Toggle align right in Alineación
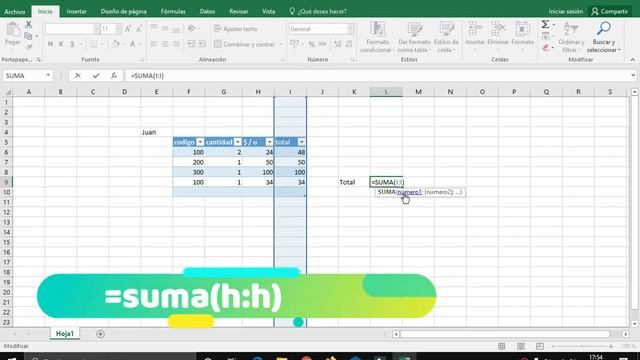 176,44
